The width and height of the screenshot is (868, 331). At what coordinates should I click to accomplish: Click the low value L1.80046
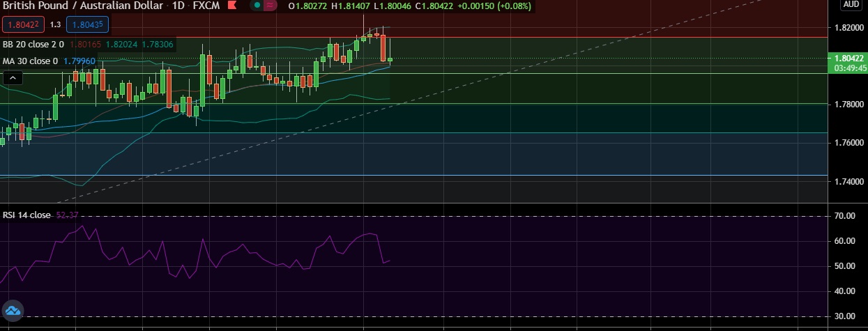point(393,6)
